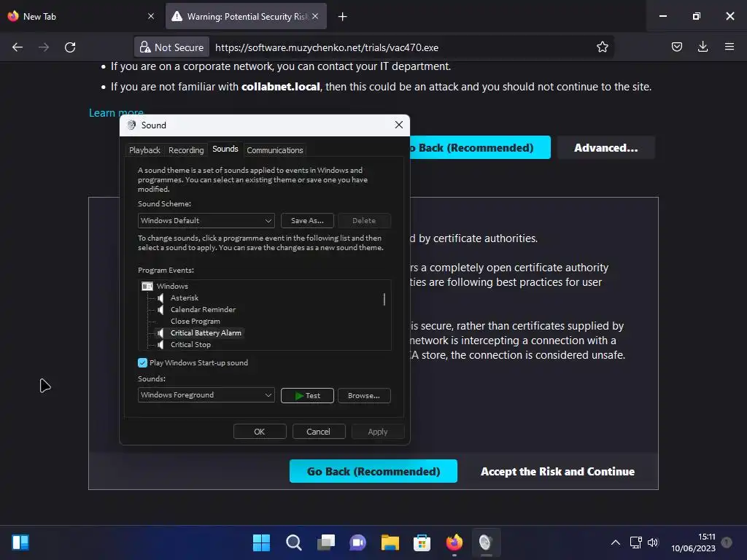Select the Asterisk program event
The image size is (747, 560).
click(185, 298)
